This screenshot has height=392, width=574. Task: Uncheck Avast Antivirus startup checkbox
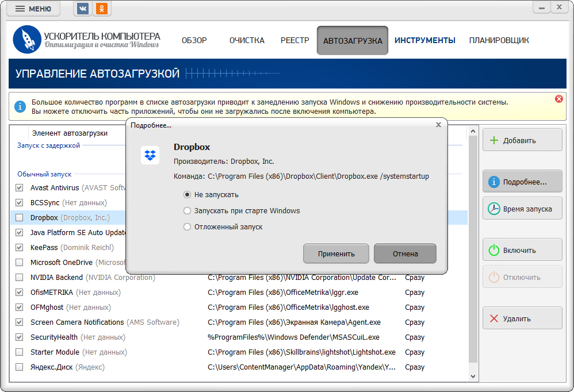(20, 187)
